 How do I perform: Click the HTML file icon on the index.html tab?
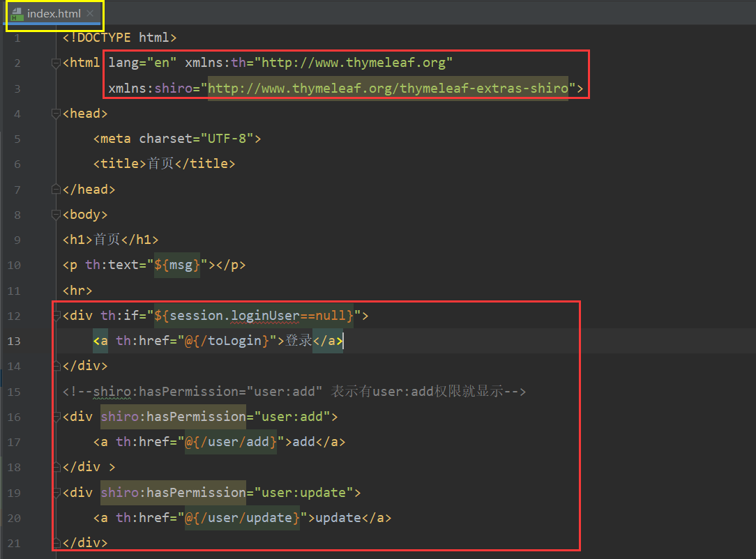click(x=17, y=15)
